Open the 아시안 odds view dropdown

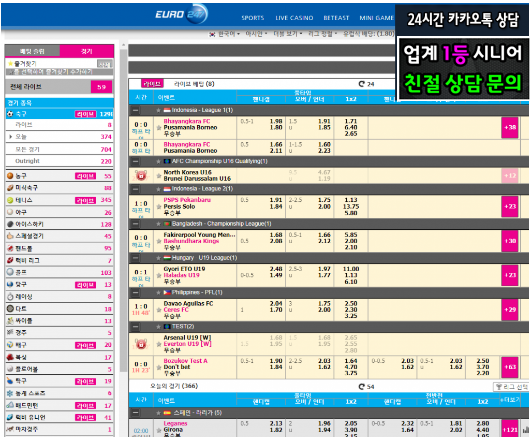tap(256, 34)
